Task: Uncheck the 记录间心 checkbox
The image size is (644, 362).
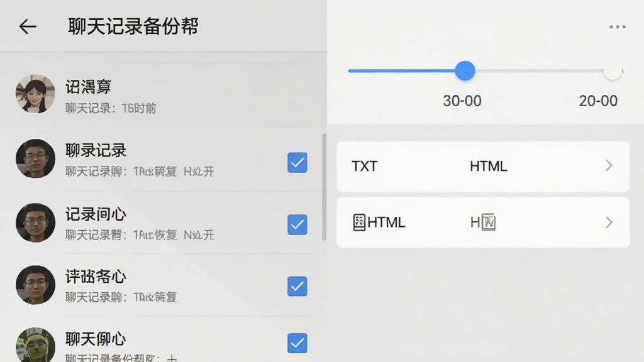Action: (x=297, y=224)
